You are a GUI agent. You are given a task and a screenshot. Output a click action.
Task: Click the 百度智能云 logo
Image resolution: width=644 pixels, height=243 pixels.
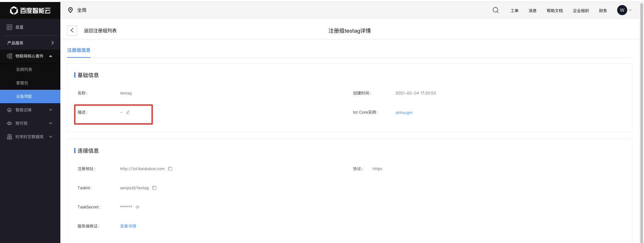tap(30, 10)
